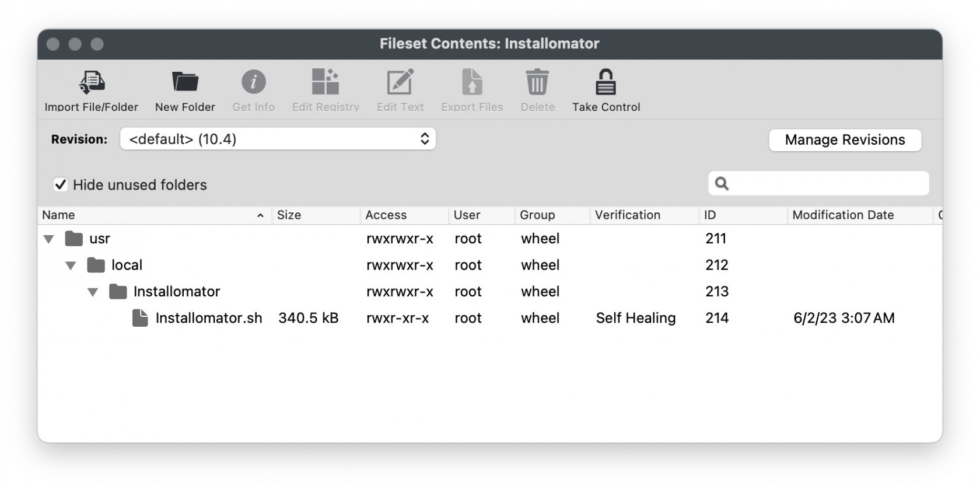Close the Fileset Contents window
The image size is (980, 489).
53,44
